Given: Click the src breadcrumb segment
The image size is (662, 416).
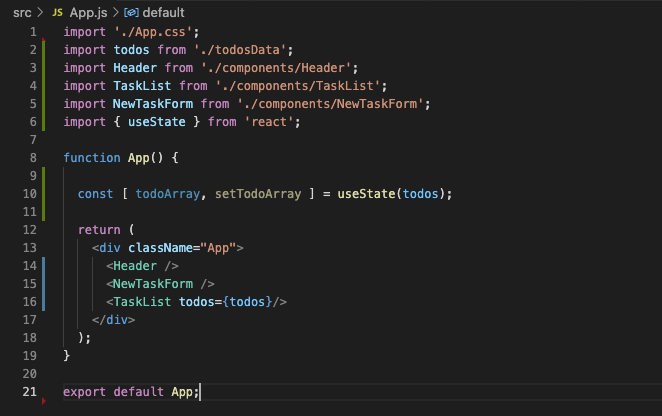Looking at the screenshot, I should pyautogui.click(x=22, y=13).
